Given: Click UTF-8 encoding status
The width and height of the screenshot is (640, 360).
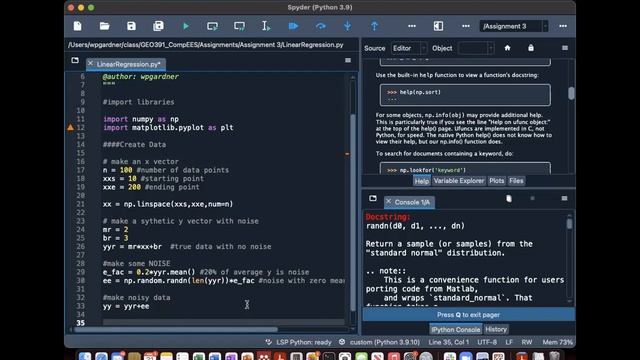Looking at the screenshot, I should tap(487, 342).
